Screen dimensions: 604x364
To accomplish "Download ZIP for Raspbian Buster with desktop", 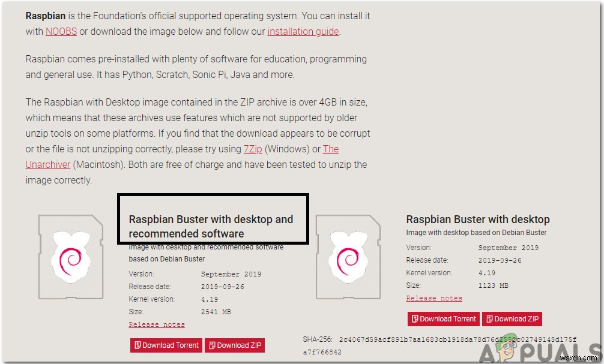I will 512,318.
